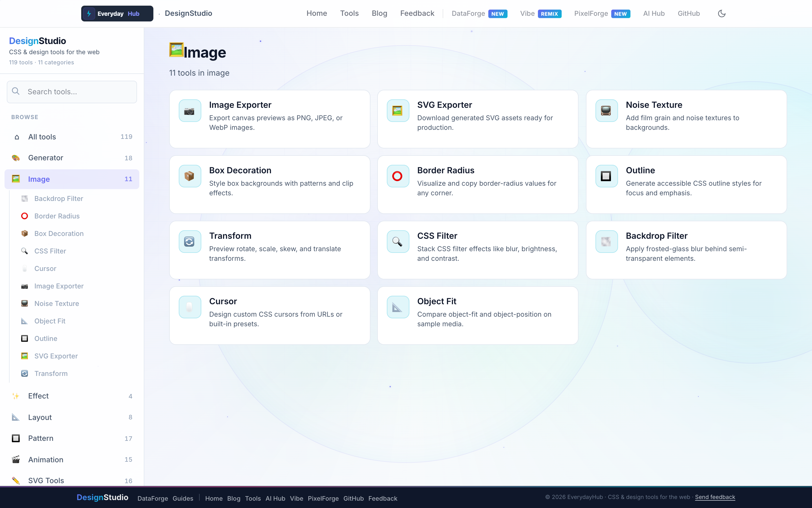Image resolution: width=812 pixels, height=508 pixels.
Task: Click the DesignStudio title in the sidebar
Action: point(37,41)
